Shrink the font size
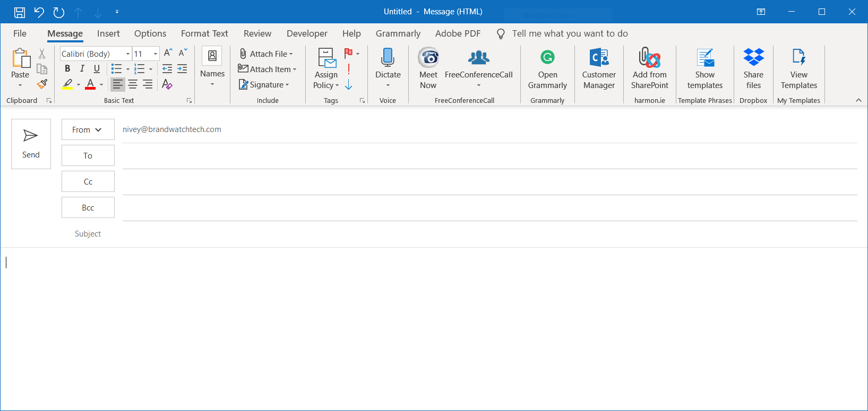 click(183, 53)
